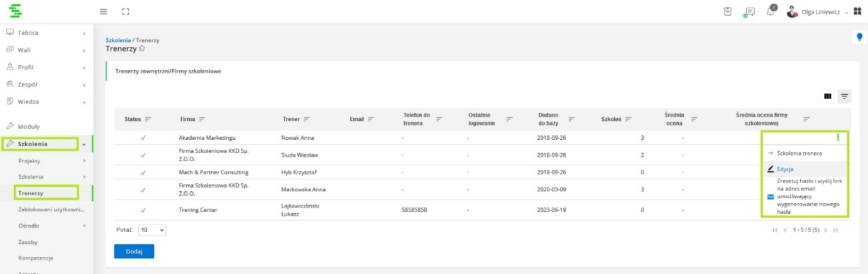Open the Pokaż rows-per-page dropdown
Image resolution: width=868 pixels, height=274 pixels.
(x=152, y=230)
